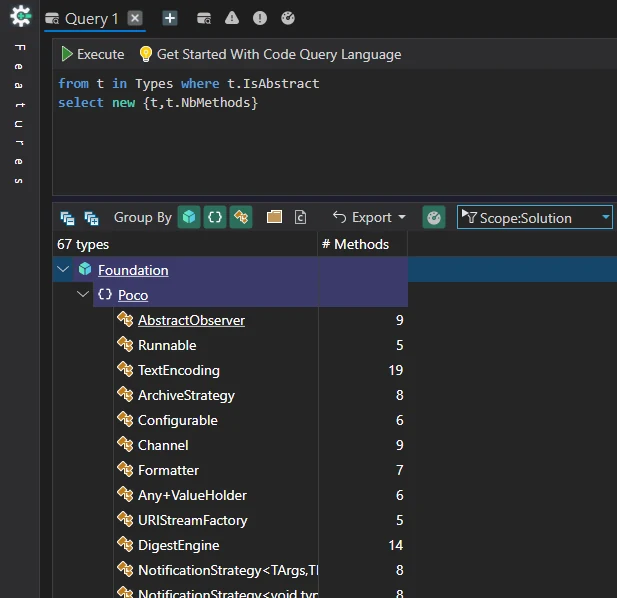Click the warning triangle icon in tab bar

[232, 18]
